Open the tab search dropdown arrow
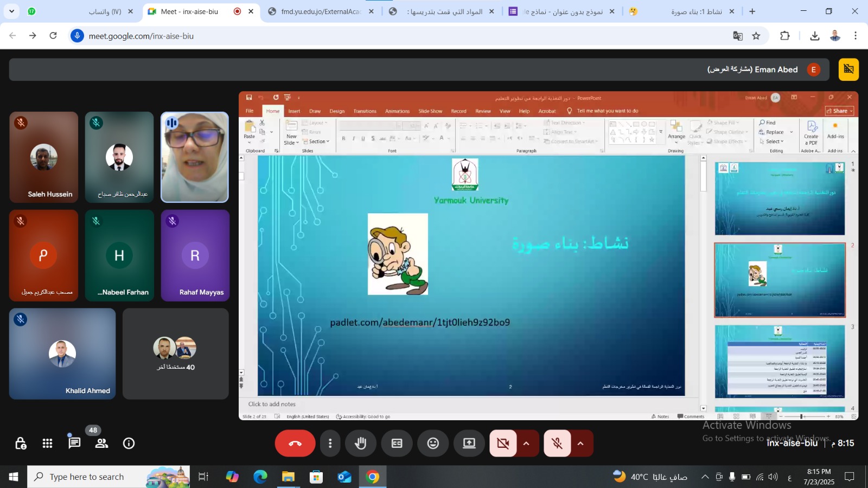 [x=11, y=11]
